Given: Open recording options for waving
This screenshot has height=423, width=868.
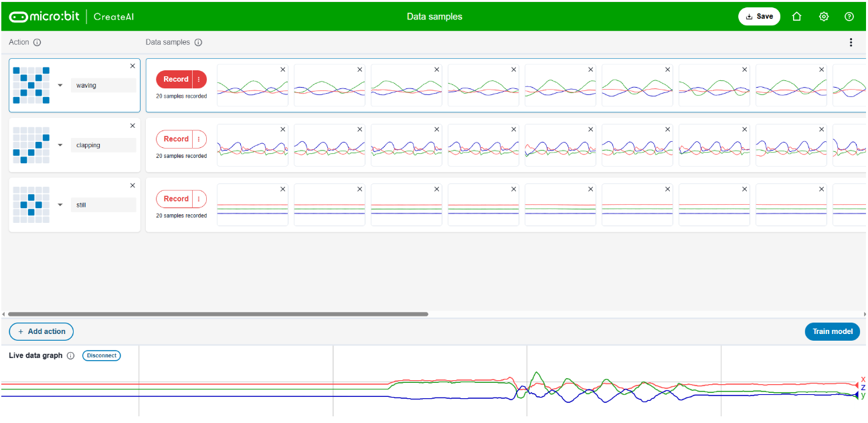Looking at the screenshot, I should tap(199, 80).
